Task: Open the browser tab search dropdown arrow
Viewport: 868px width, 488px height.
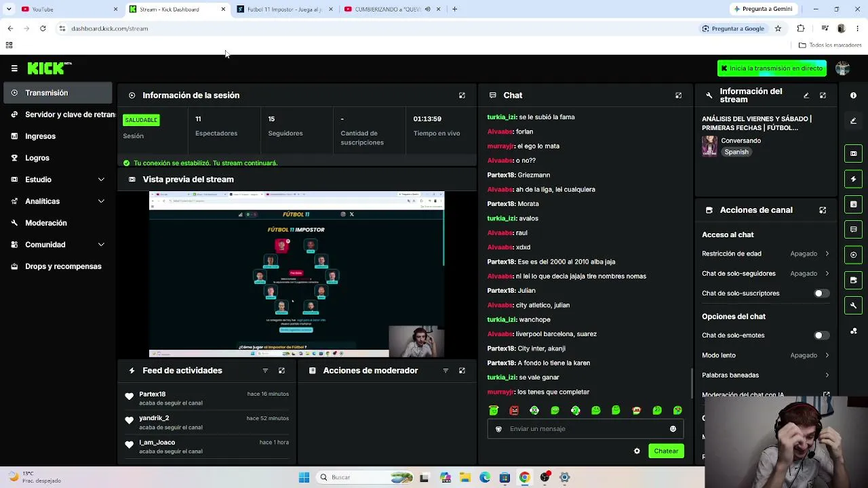Action: (10, 9)
